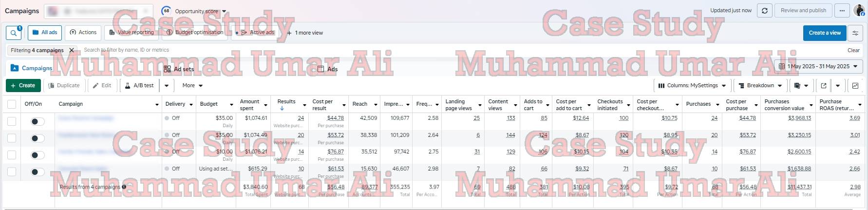
Task: Check the fourth campaign row checkbox
Action: pos(12,172)
